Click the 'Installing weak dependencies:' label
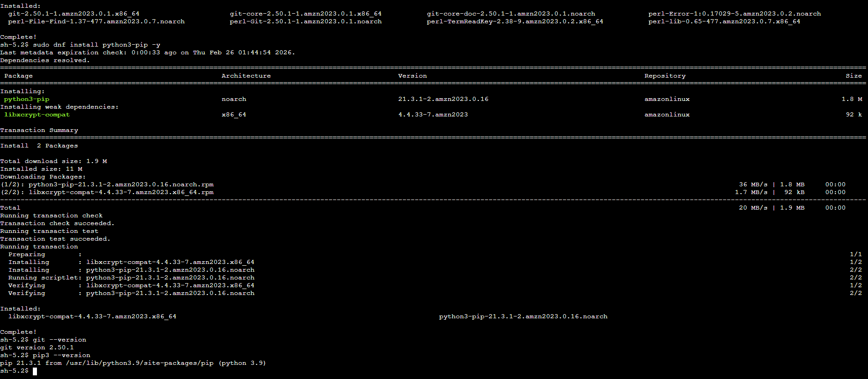868x379 pixels. 59,107
